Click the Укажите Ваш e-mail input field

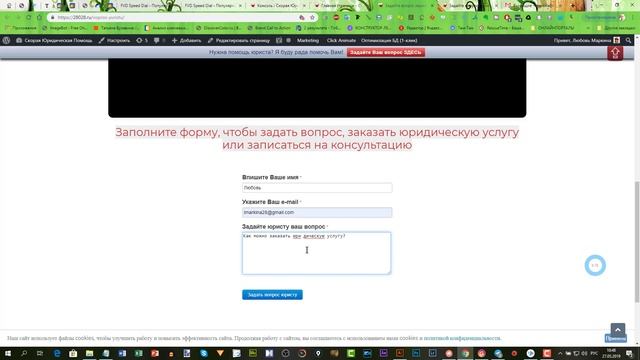317,212
